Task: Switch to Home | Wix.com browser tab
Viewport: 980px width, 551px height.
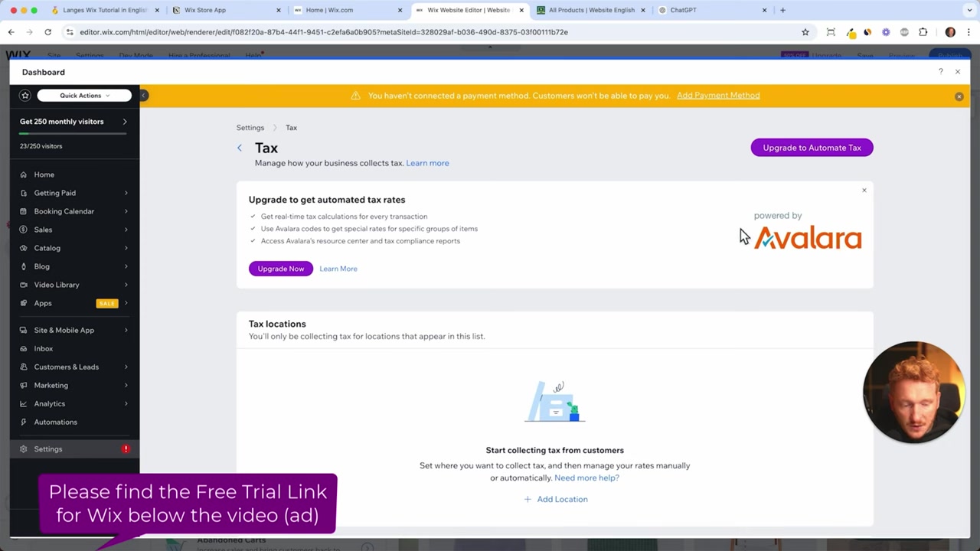Action: point(348,10)
